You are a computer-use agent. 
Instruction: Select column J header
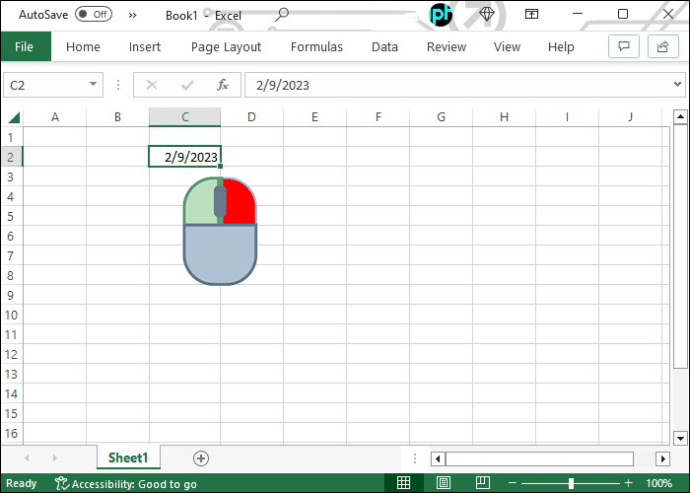click(x=630, y=117)
